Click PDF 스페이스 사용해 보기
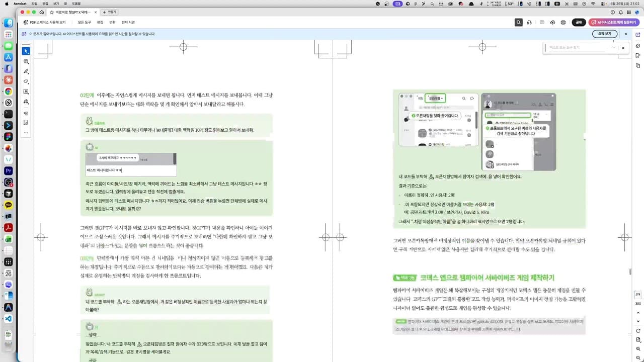Image resolution: width=644 pixels, height=362 pixels. pyautogui.click(x=45, y=22)
